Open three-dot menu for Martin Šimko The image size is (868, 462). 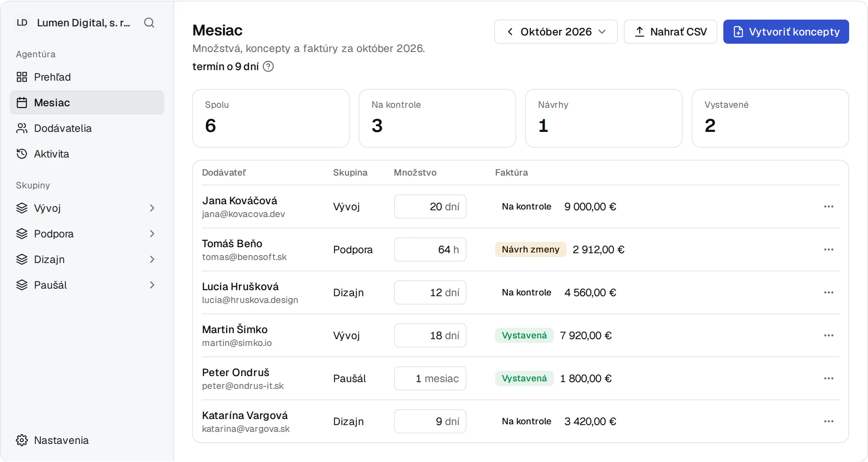[x=828, y=335]
